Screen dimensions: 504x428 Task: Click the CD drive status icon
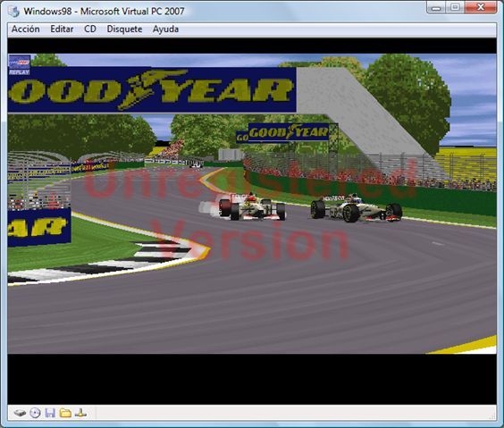pos(35,413)
